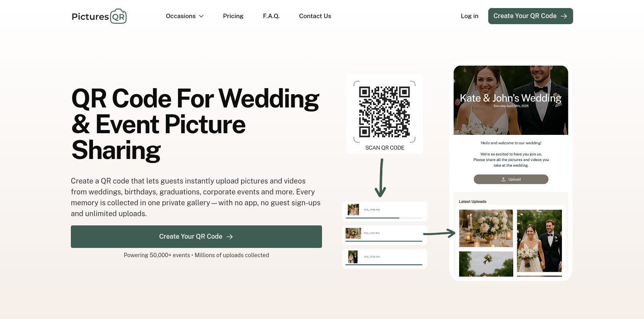This screenshot has height=322, width=644.
Task: Click the SCAN QR CODE label
Action: click(385, 148)
